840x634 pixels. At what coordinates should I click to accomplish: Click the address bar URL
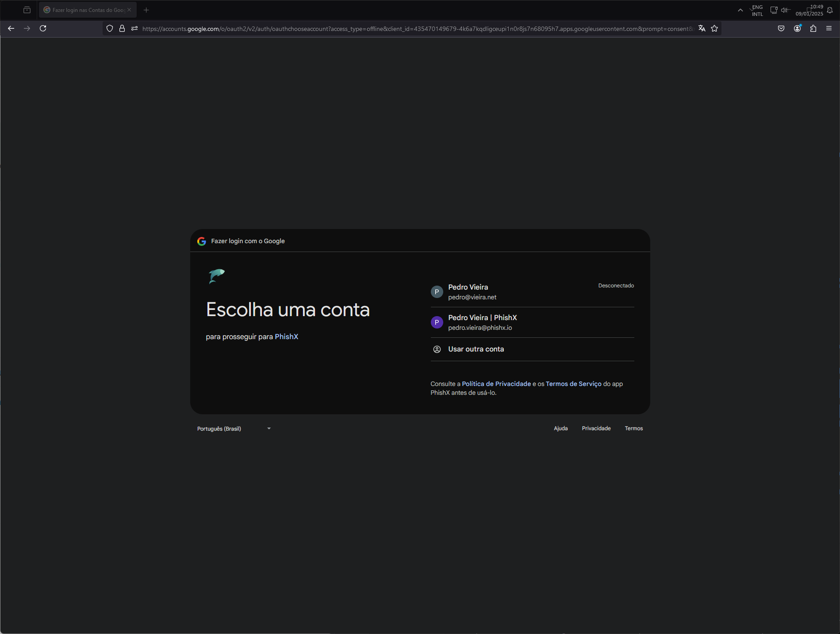click(417, 29)
